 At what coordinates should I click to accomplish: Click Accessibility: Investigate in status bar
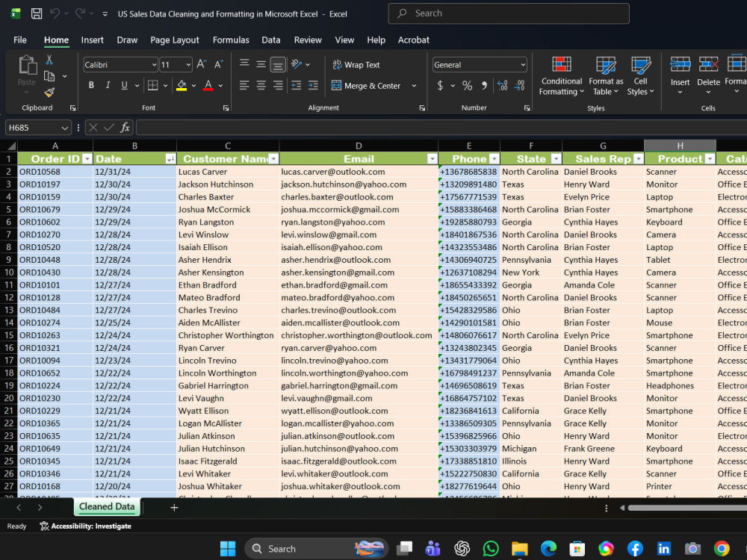click(85, 526)
